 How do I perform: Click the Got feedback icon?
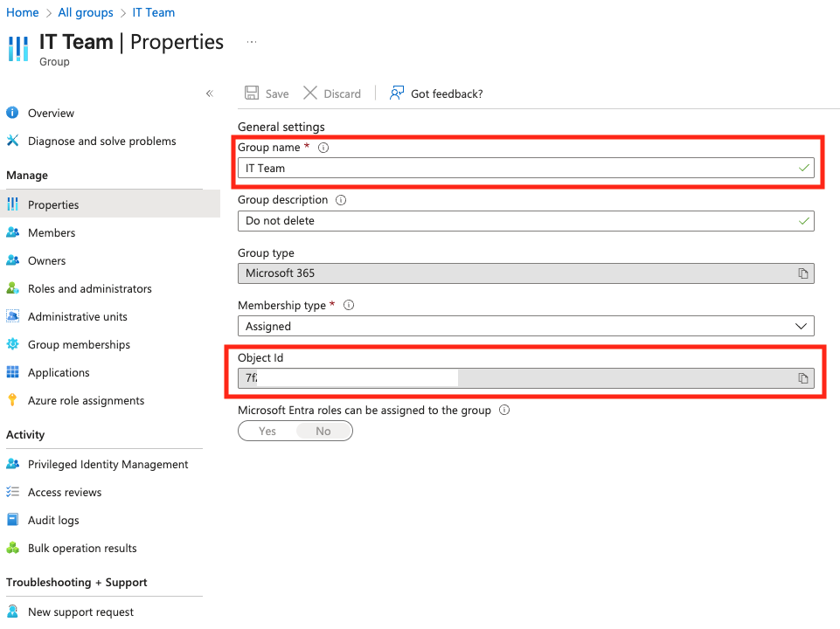point(397,93)
